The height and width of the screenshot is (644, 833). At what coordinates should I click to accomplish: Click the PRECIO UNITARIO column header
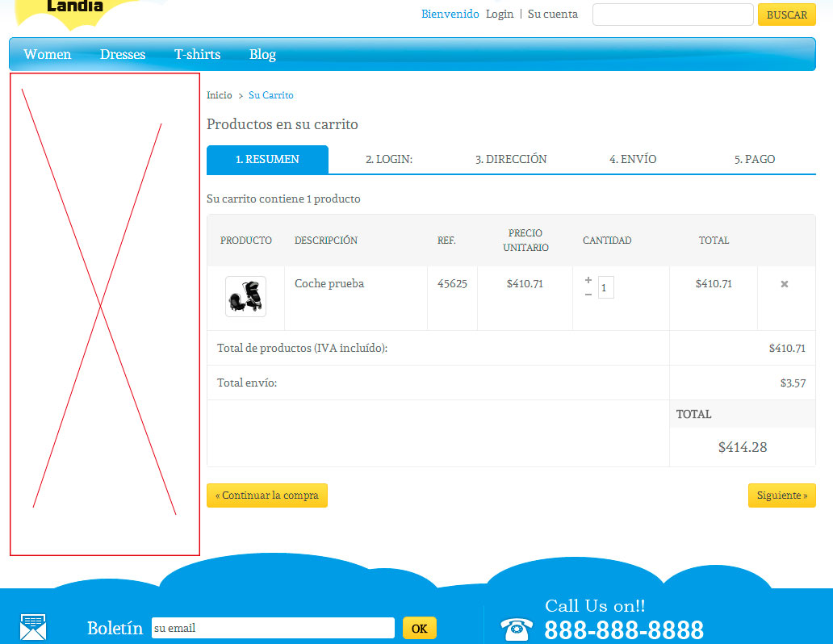click(525, 240)
